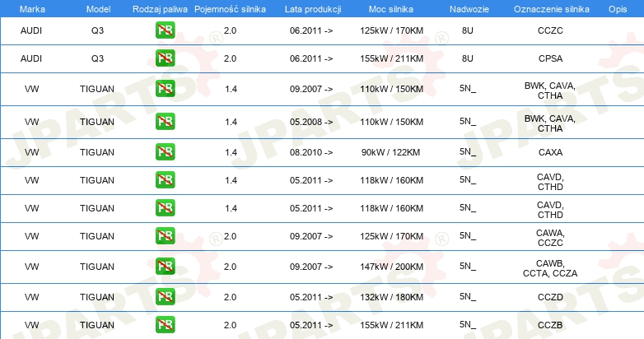
Task: Click the 147kW / 200KM power cell
Action: click(391, 267)
